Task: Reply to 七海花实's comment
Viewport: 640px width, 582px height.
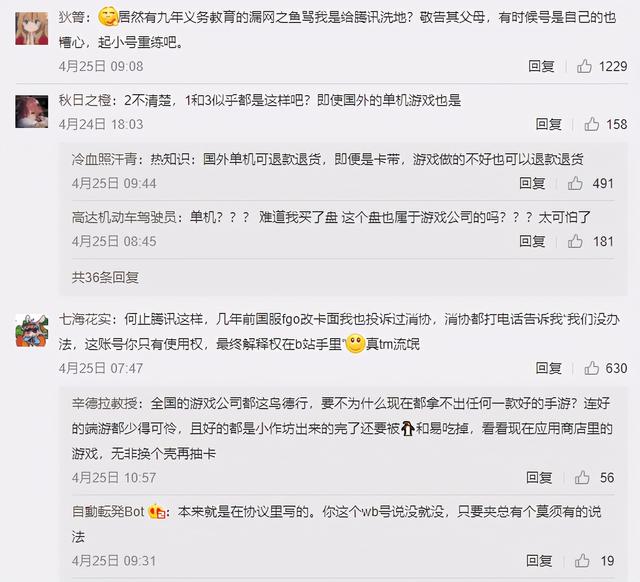Action: pos(549,368)
